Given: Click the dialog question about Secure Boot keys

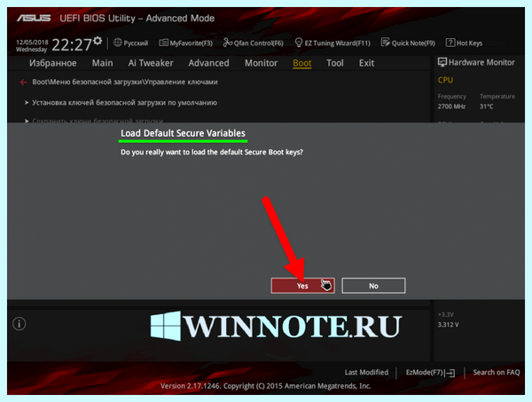Looking at the screenshot, I should tap(212, 152).
